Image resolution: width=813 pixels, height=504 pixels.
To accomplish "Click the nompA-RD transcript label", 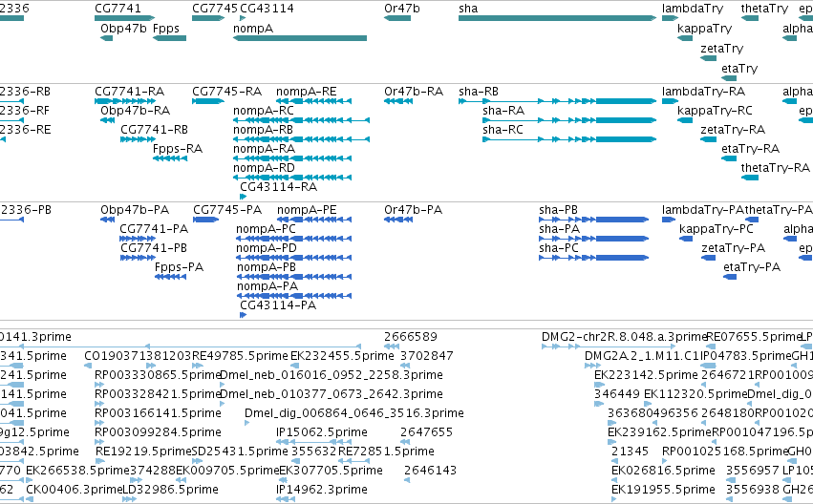I will pos(264,168).
